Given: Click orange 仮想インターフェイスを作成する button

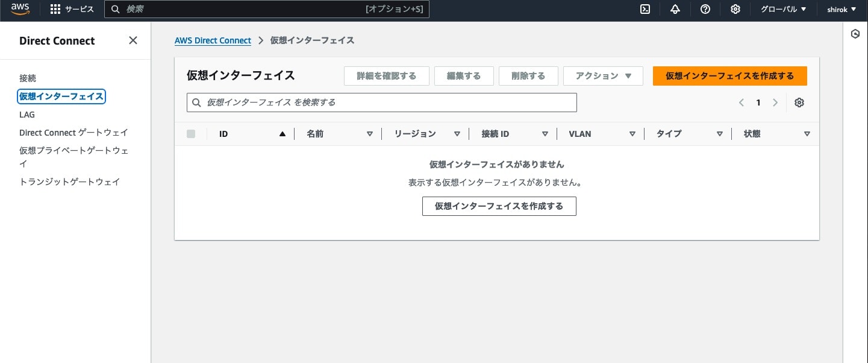Looking at the screenshot, I should point(730,76).
